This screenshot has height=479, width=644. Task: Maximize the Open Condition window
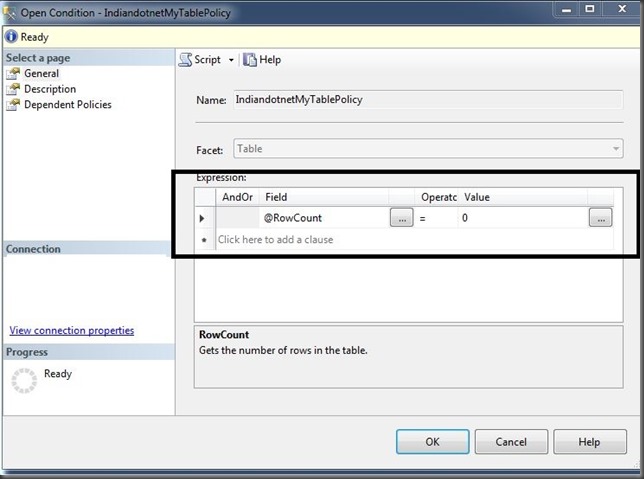pyautogui.click(x=589, y=9)
